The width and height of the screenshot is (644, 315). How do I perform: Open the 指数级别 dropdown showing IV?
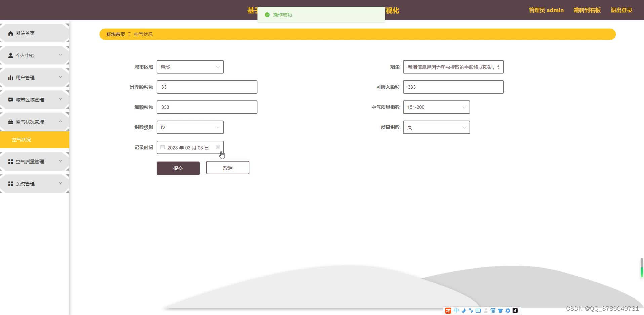[x=190, y=127]
